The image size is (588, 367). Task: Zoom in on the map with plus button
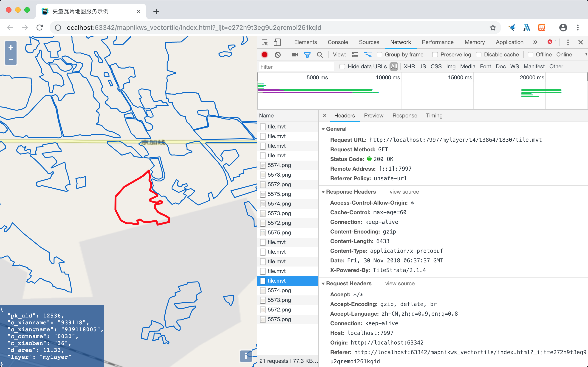(11, 47)
